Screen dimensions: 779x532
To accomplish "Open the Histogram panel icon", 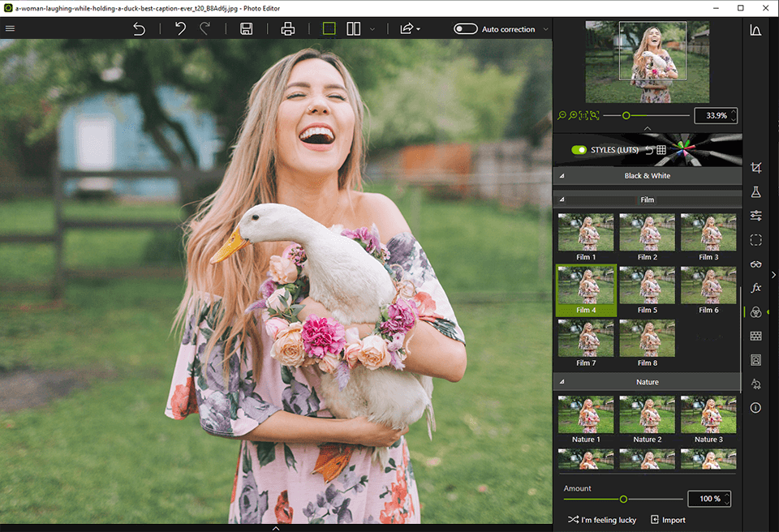I will tap(755, 30).
